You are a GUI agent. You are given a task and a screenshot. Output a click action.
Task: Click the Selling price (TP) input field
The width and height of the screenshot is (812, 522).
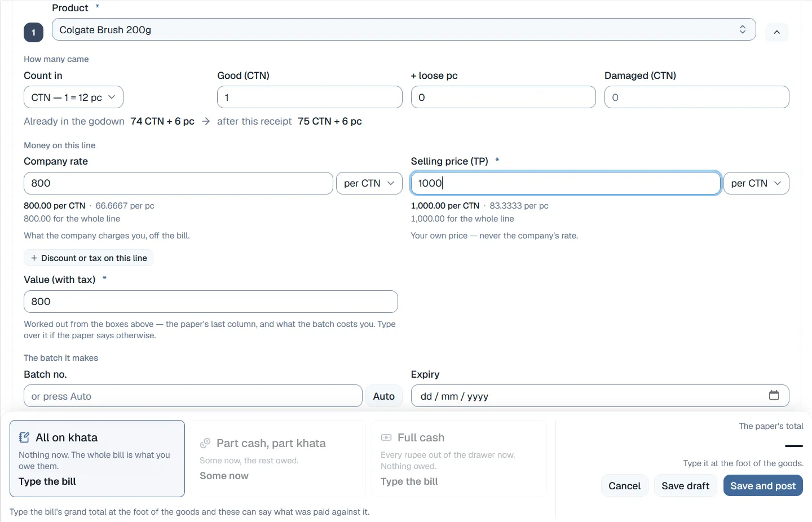coord(566,183)
